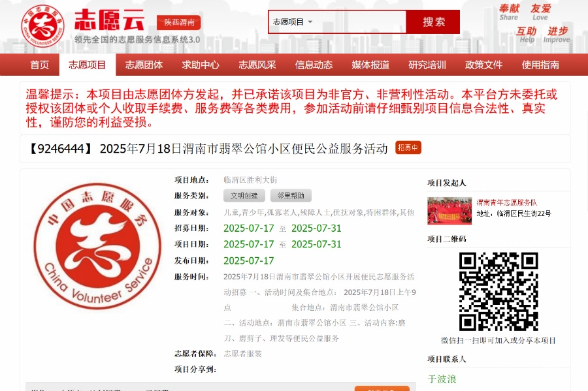Click the project QR code image

pos(498,291)
